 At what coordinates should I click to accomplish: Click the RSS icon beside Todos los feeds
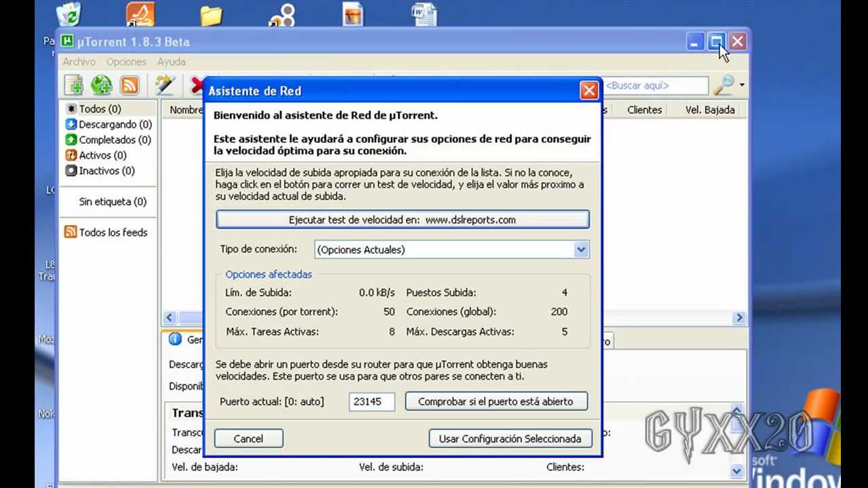tap(71, 232)
